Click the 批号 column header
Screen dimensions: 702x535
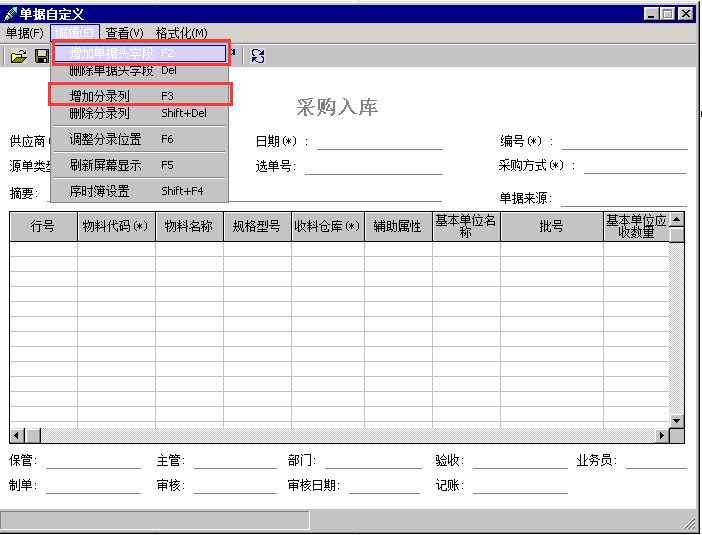tap(551, 227)
